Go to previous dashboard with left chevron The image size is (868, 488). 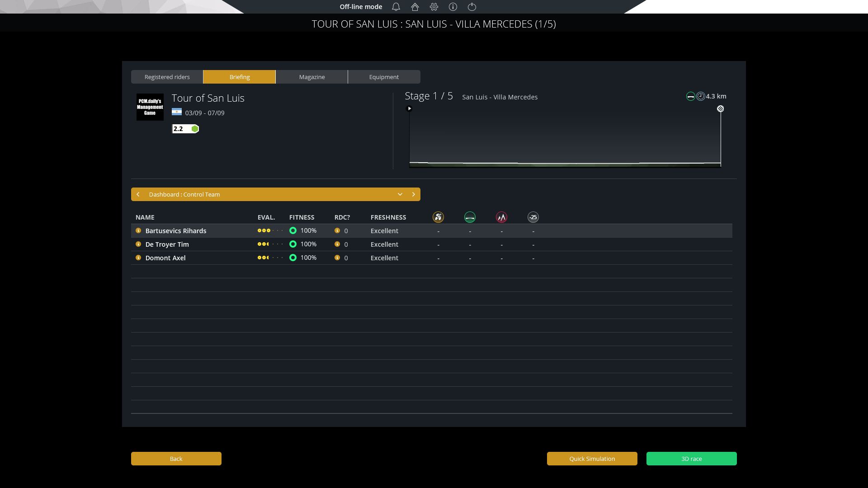point(138,194)
